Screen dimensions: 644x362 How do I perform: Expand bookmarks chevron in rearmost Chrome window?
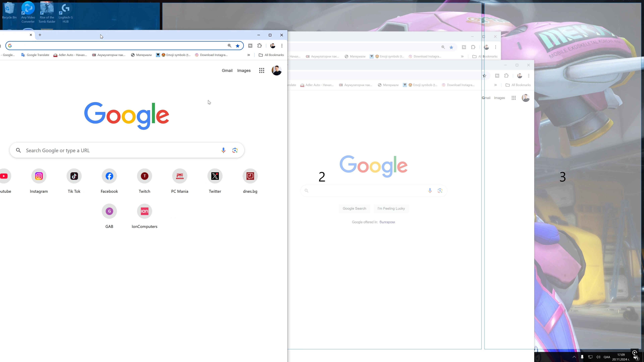point(462,56)
